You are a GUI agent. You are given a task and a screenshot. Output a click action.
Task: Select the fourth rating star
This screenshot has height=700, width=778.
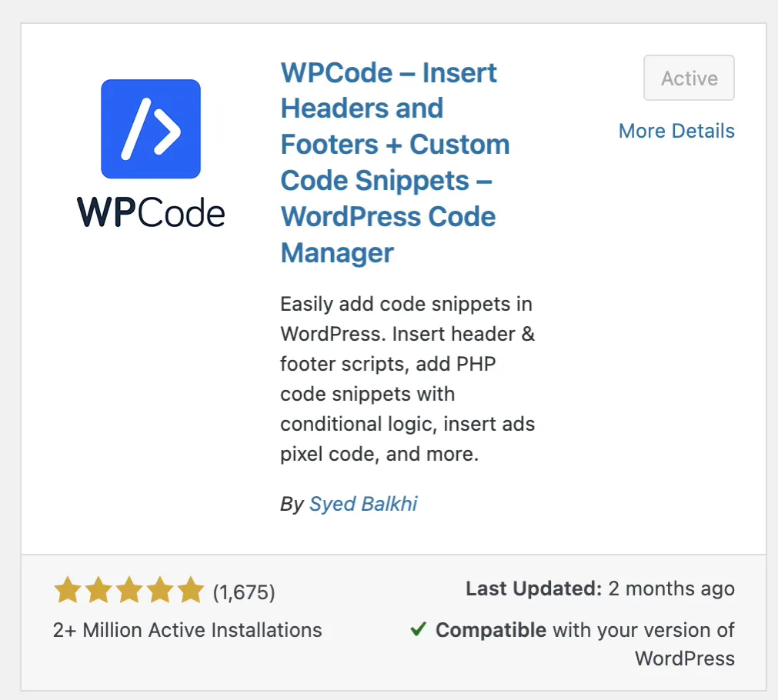click(160, 591)
